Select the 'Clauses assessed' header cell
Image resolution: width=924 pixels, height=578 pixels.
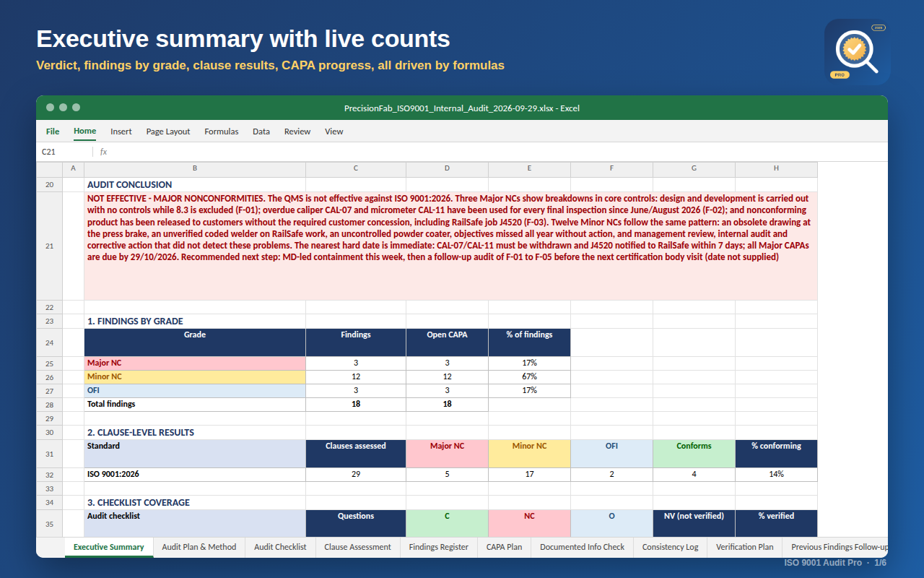pos(356,454)
